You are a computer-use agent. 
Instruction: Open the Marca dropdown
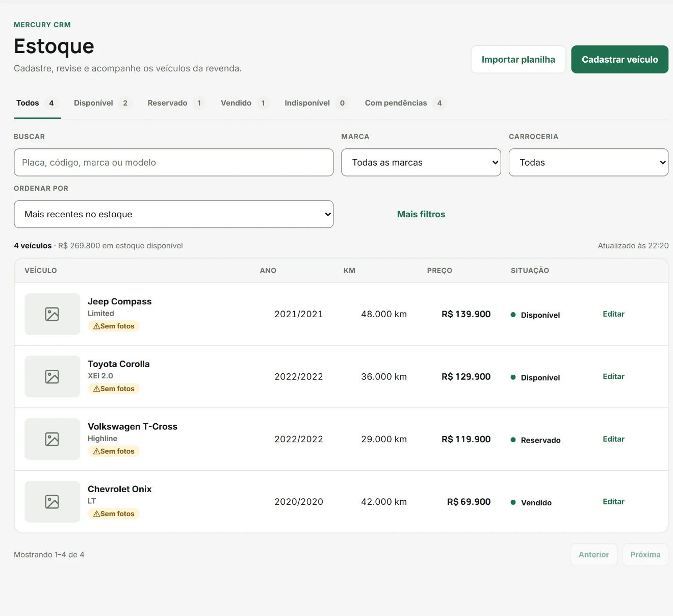tap(421, 163)
